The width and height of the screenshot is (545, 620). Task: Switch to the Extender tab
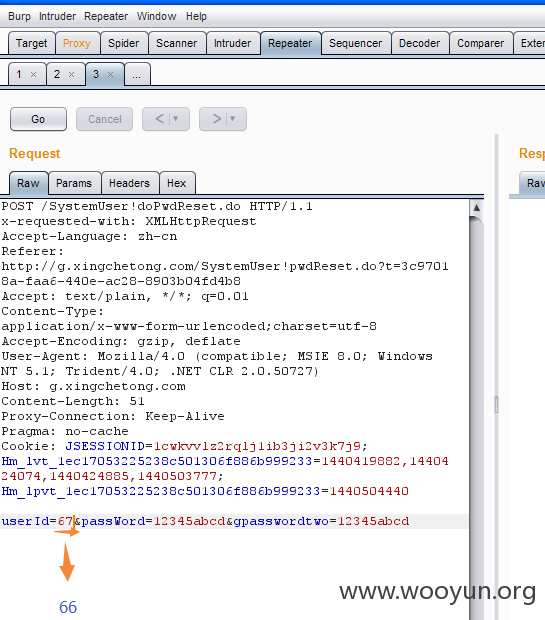[530, 43]
